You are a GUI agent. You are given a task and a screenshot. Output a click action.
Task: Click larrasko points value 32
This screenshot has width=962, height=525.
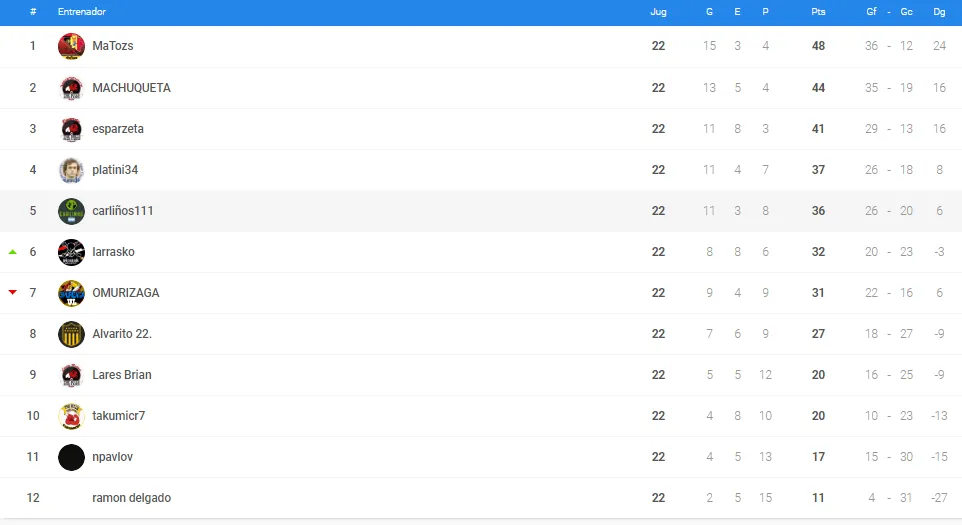click(818, 252)
